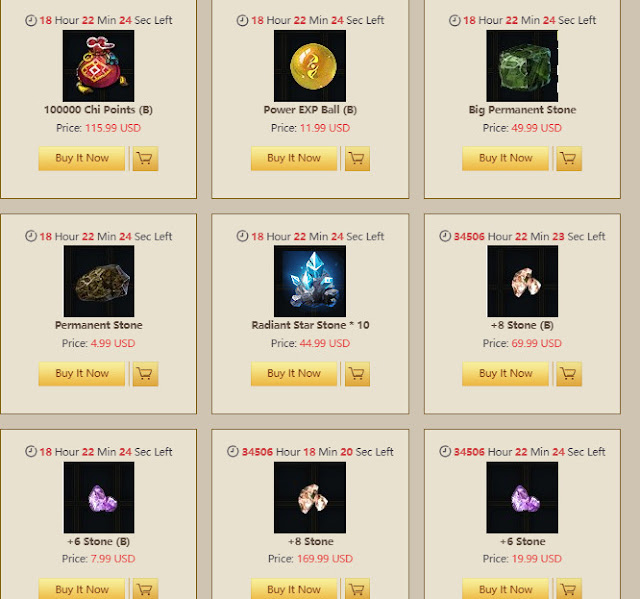Screen dimensions: 640x599
Task: Add 100000 Chi Points (B) to cart
Action: [x=145, y=158]
